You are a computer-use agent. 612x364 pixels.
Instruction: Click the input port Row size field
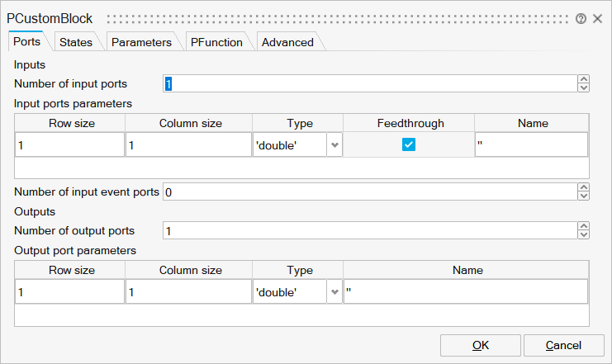tap(69, 145)
